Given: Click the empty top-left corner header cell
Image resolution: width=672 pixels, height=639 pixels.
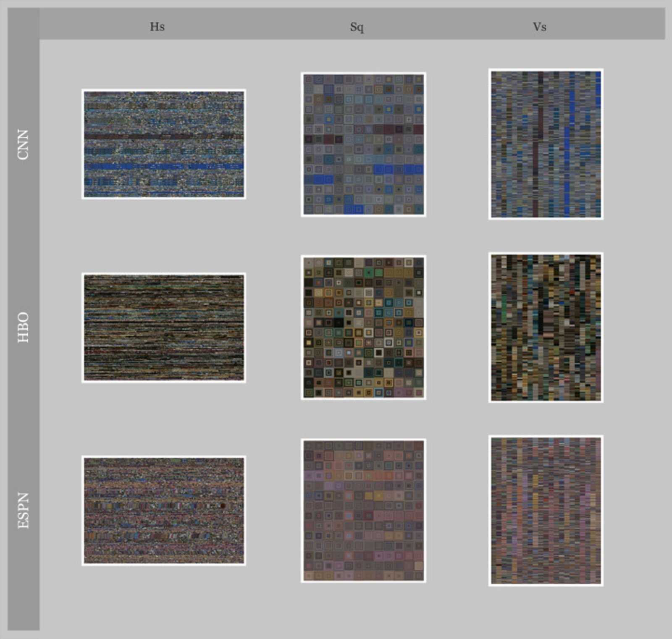Looking at the screenshot, I should pos(24,24).
